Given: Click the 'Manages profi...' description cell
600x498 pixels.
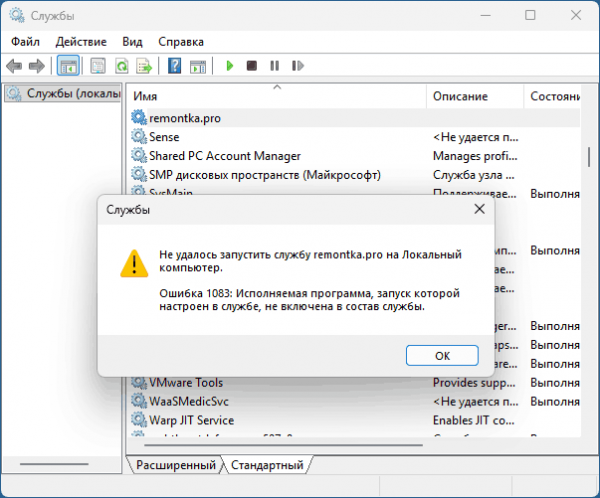Looking at the screenshot, I should [x=475, y=156].
